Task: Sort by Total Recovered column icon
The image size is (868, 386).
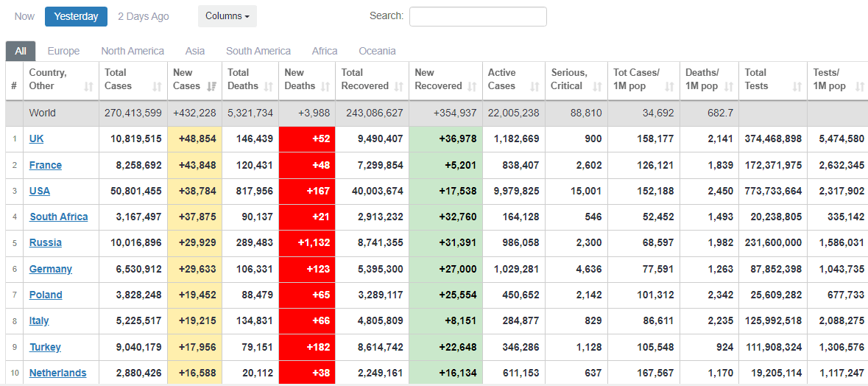Action: click(x=399, y=86)
